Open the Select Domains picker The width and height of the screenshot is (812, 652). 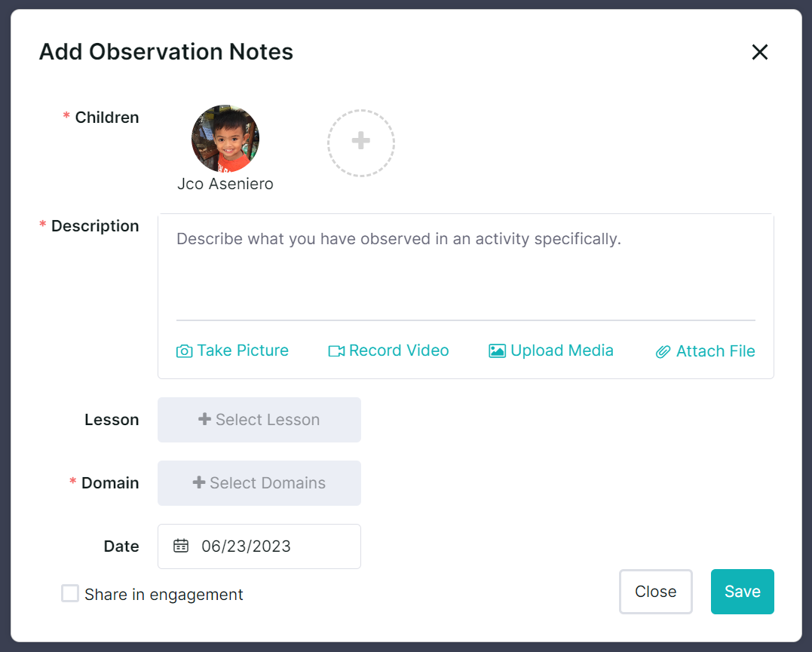pyautogui.click(x=259, y=483)
